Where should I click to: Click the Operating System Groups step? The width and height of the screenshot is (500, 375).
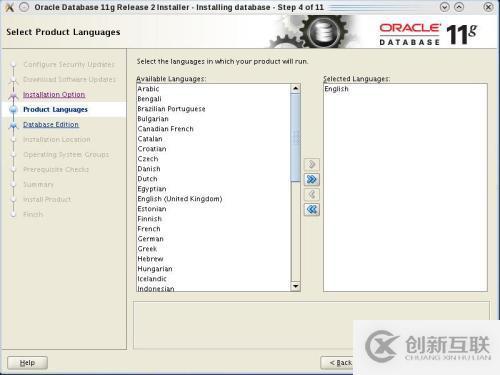[x=66, y=154]
